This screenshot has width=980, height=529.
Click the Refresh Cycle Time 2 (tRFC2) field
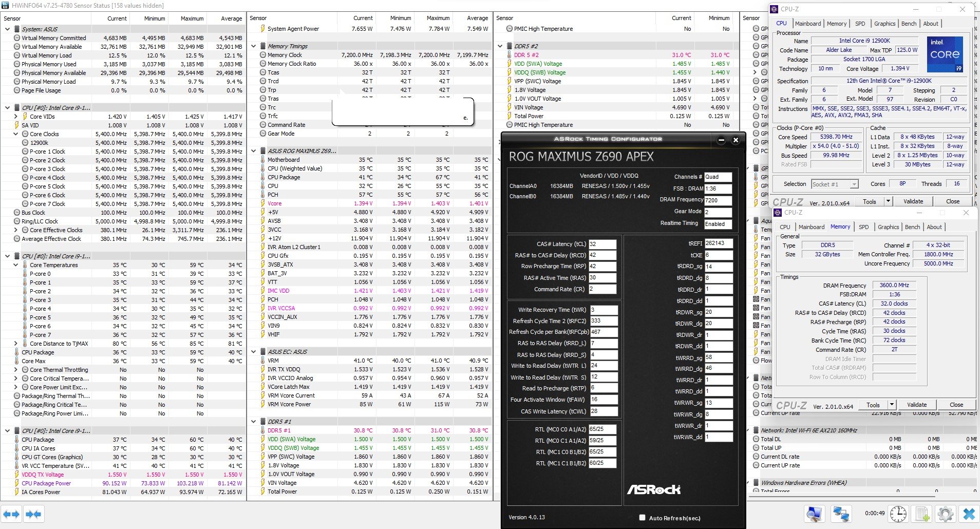pyautogui.click(x=604, y=320)
